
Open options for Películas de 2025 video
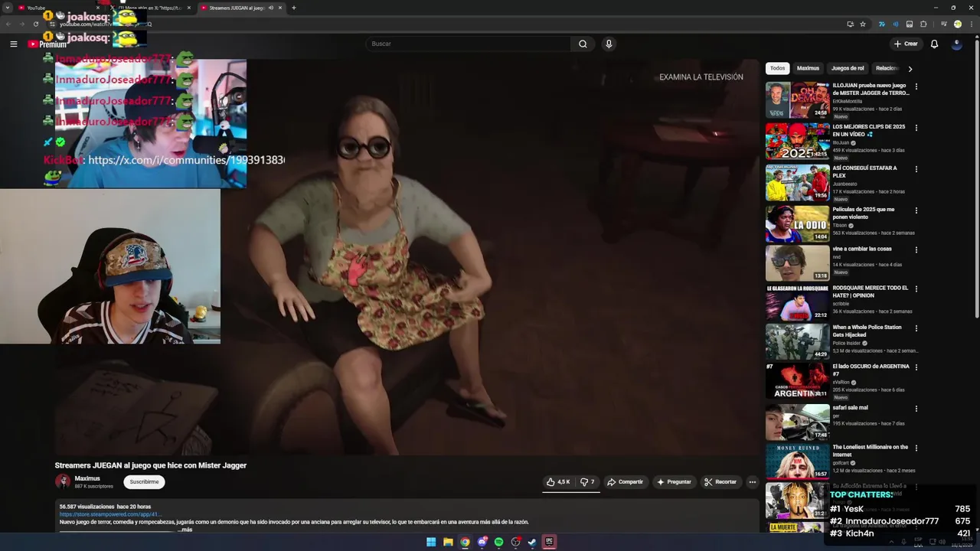click(916, 210)
